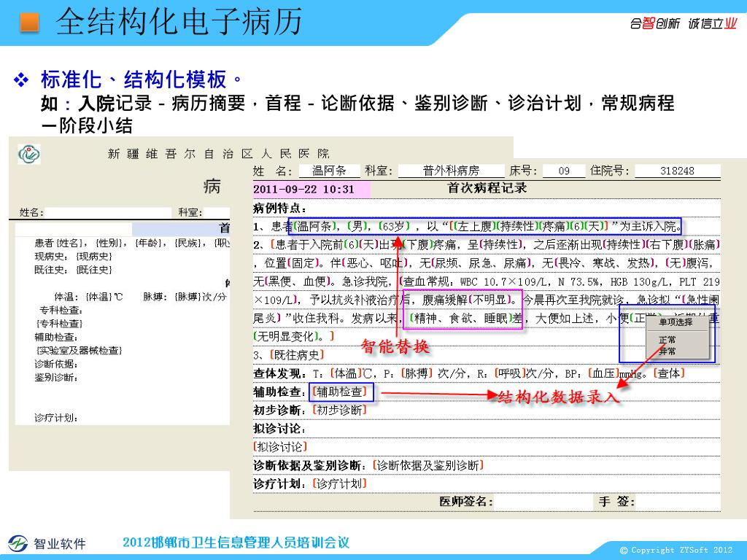747x560 pixels.
Task: Click {既往史} in the template window
Action: click(94, 270)
